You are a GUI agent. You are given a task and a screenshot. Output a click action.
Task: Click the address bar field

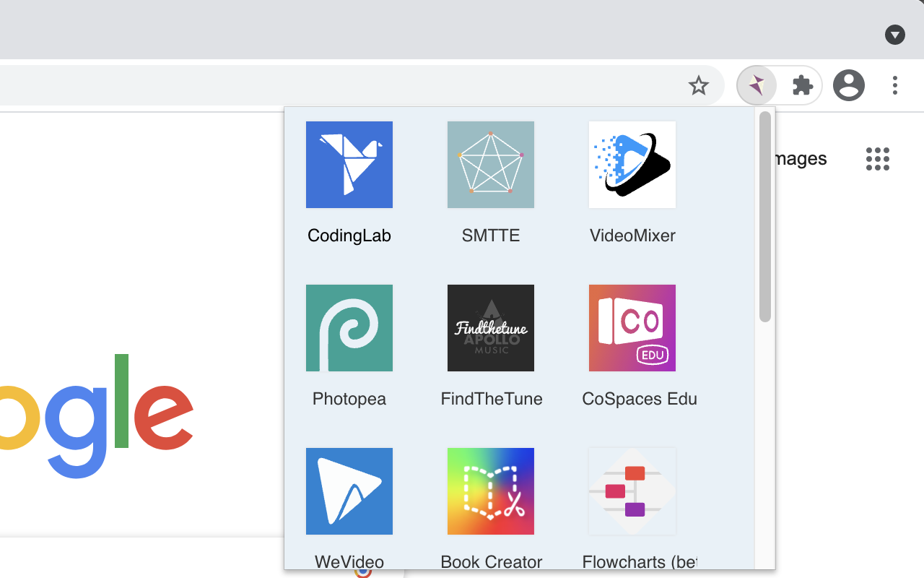(339, 86)
